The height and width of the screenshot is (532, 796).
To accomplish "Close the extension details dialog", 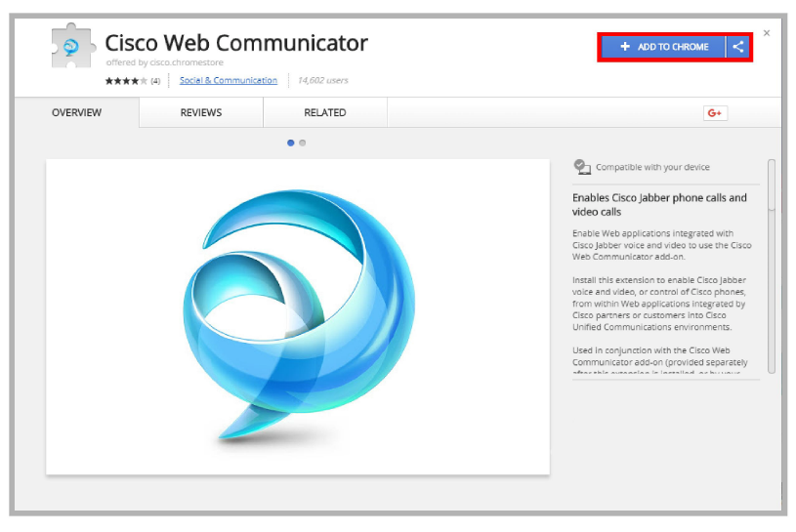I will point(767,33).
